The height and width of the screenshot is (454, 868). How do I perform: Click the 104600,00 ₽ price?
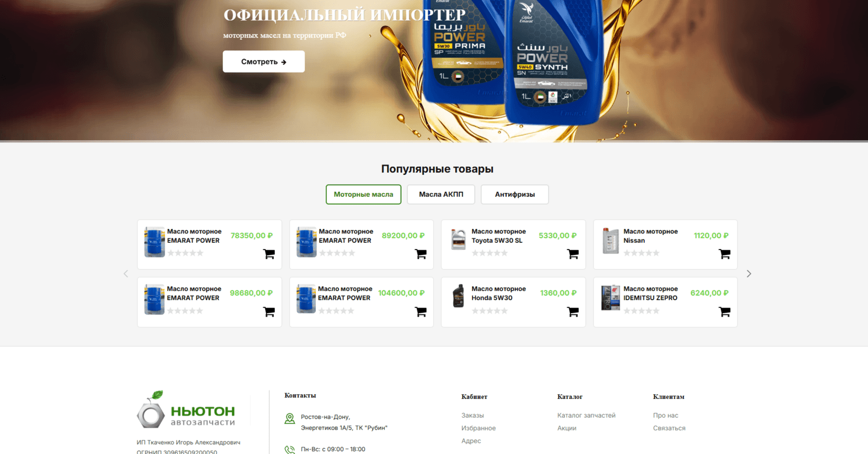point(402,293)
